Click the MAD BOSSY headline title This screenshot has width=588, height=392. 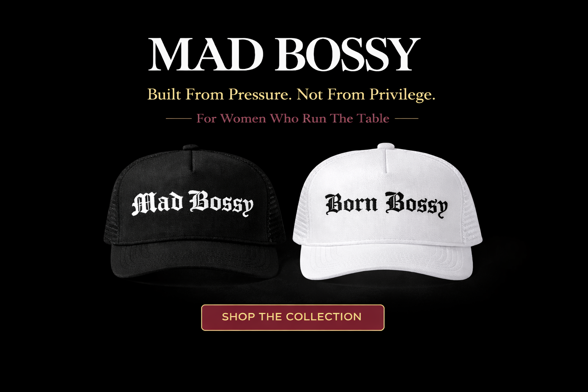tap(284, 54)
